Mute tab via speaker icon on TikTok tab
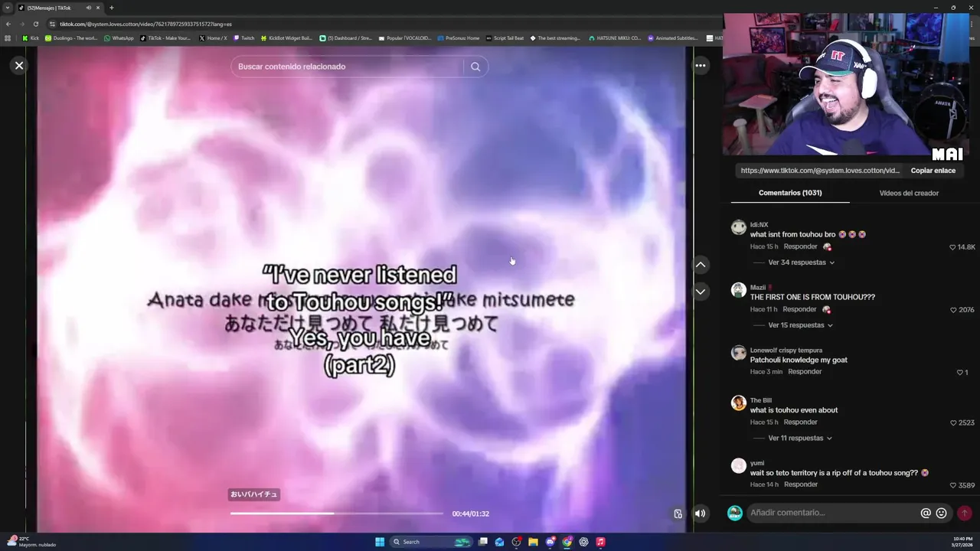 [88, 8]
